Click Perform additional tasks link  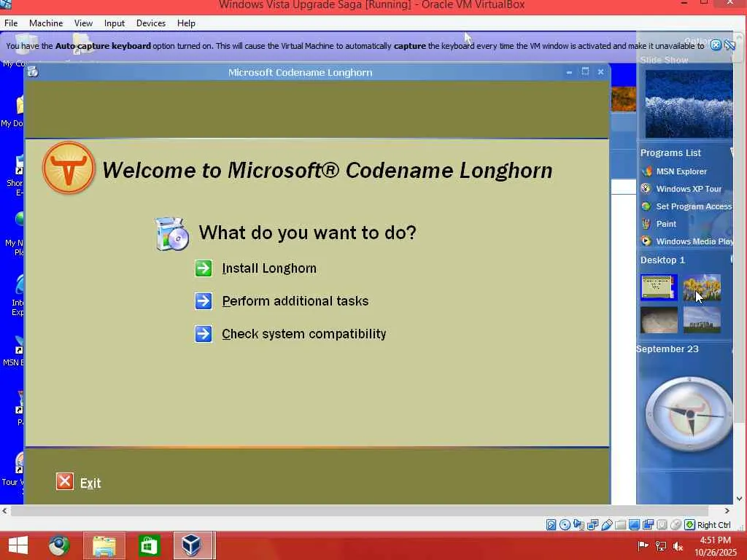point(295,301)
